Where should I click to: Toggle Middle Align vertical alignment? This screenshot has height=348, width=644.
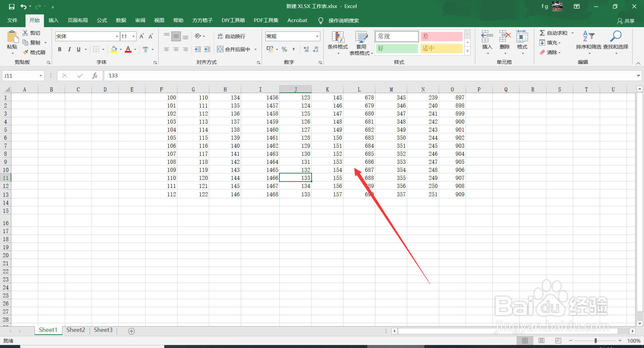click(x=176, y=36)
